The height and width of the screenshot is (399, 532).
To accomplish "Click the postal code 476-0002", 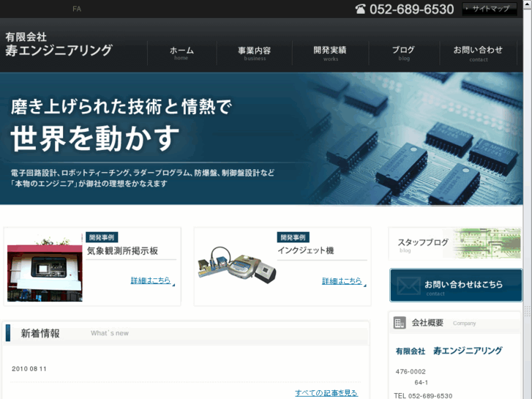I will [411, 371].
